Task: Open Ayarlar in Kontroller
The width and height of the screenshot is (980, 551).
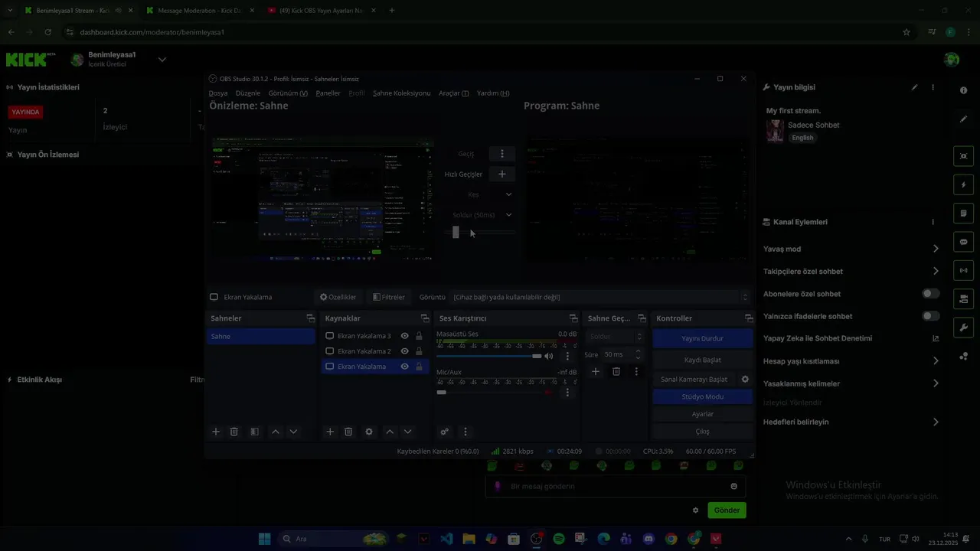Action: tap(702, 414)
